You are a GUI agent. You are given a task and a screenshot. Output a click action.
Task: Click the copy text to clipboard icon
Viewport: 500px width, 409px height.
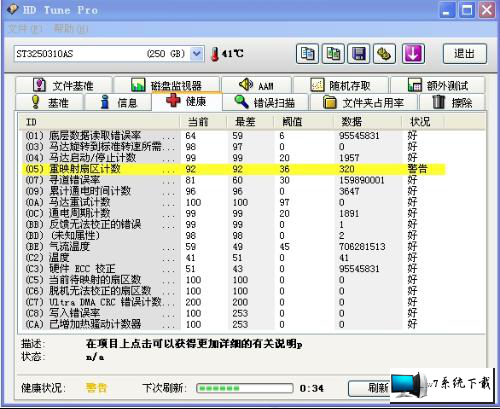tap(307, 53)
